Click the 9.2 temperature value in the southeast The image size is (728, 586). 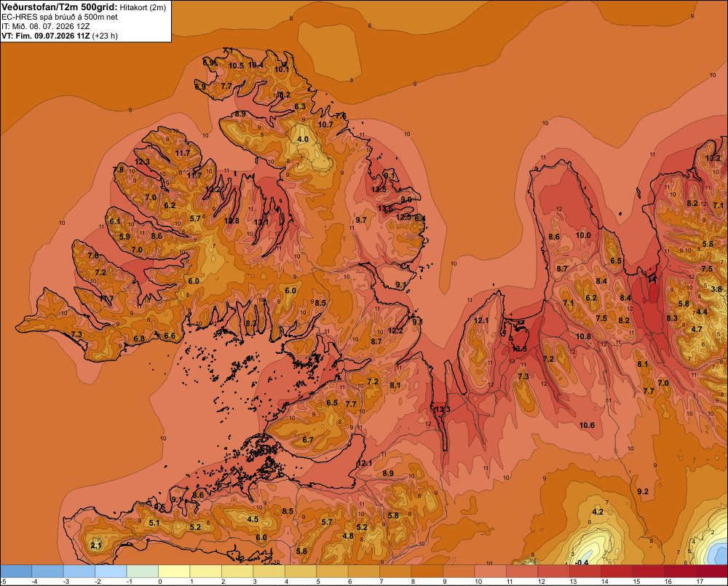[x=643, y=491]
